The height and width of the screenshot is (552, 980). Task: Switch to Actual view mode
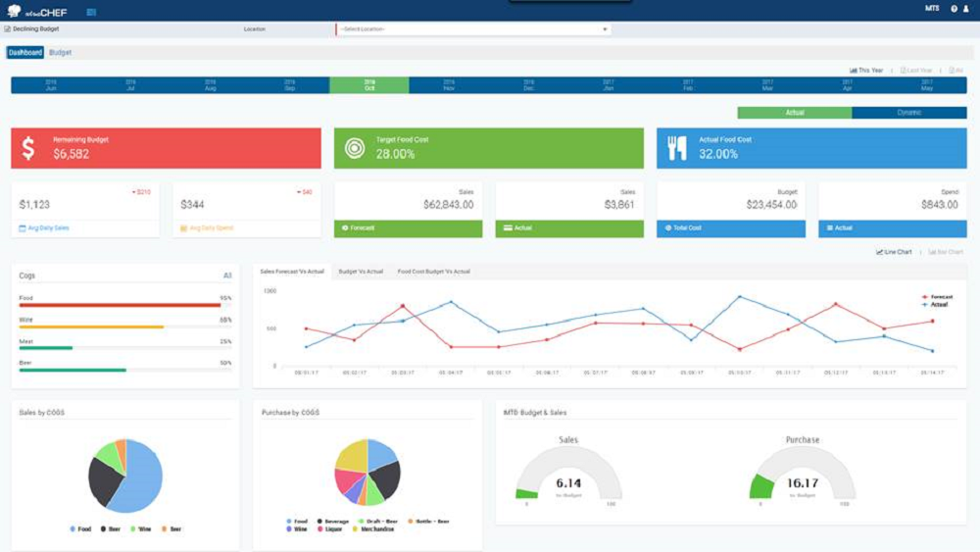click(x=795, y=113)
